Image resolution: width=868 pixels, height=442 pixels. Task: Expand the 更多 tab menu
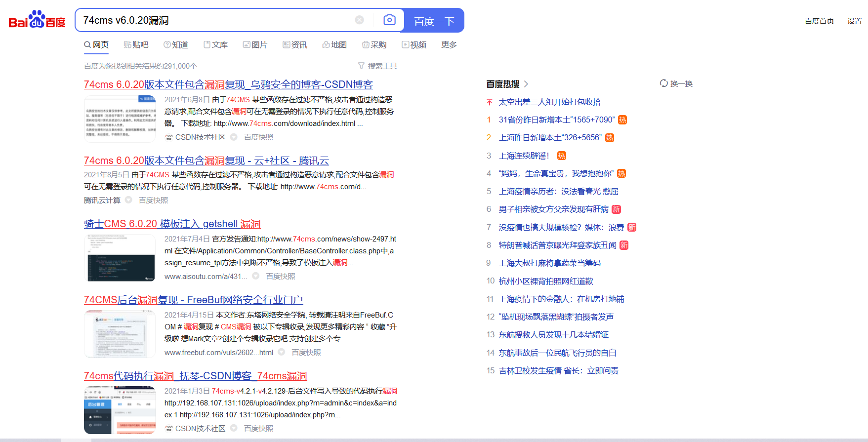(x=449, y=44)
